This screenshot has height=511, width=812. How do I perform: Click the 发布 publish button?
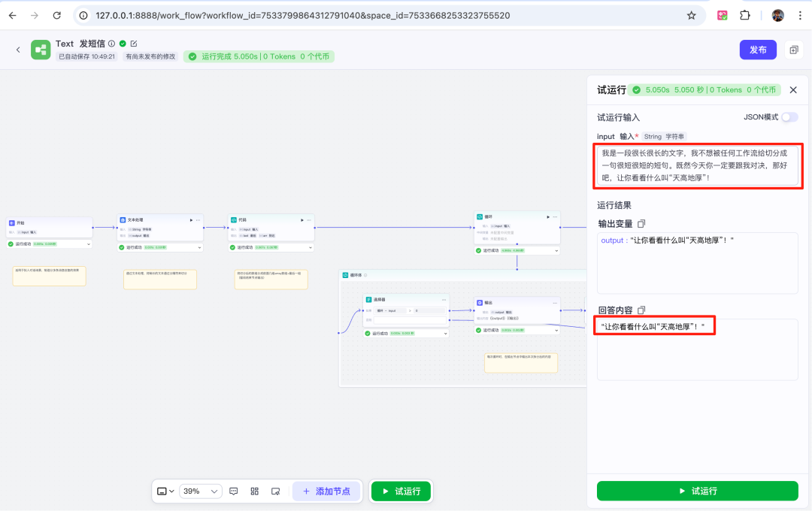[x=758, y=50]
